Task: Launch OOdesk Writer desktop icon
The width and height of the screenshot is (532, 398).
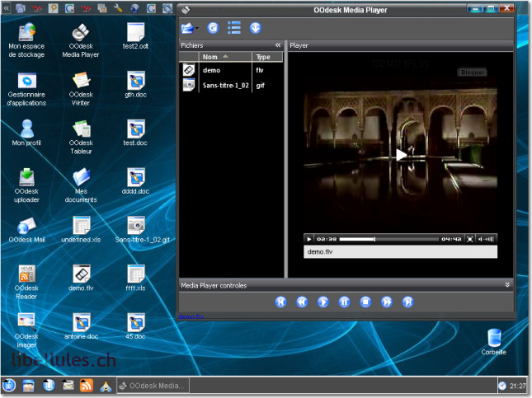Action: [81, 89]
